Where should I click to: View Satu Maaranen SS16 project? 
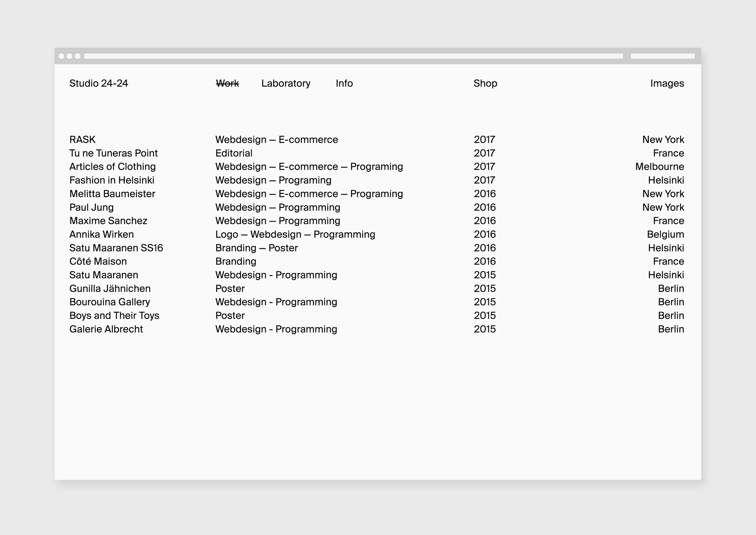click(116, 248)
